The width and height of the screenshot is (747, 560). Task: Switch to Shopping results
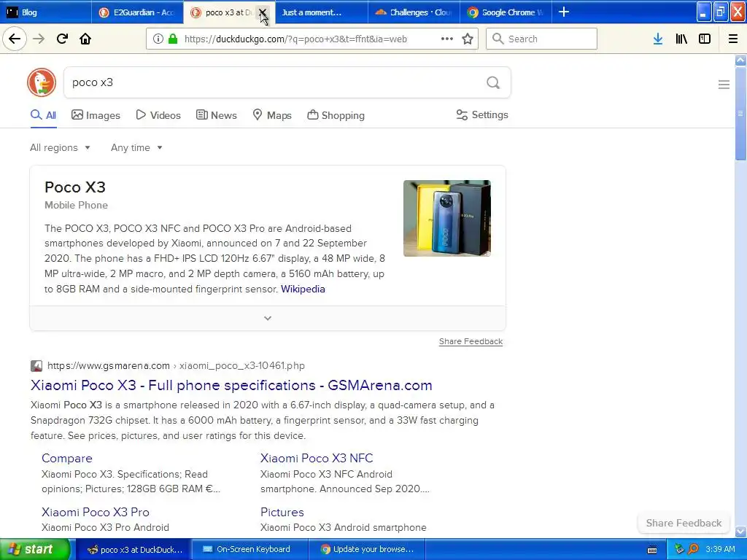coord(336,115)
